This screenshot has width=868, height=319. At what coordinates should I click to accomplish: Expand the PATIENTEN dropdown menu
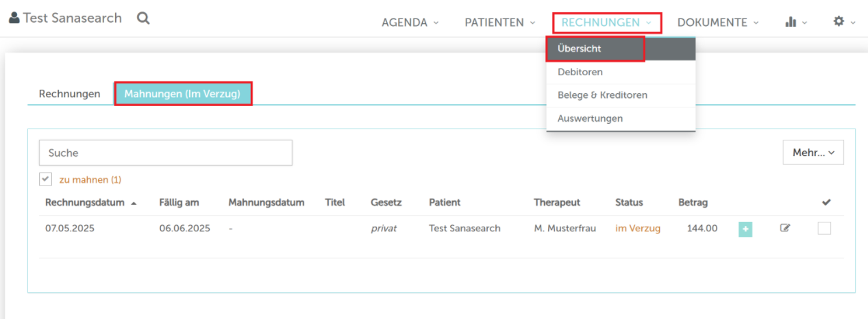pos(500,23)
